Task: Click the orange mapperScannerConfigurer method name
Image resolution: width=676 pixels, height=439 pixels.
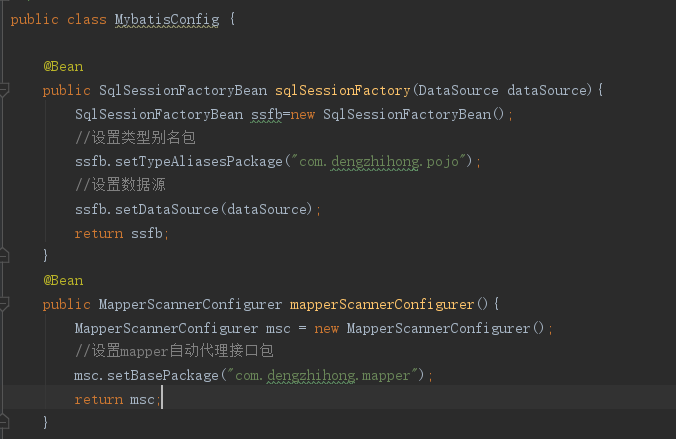Action: (x=382, y=305)
